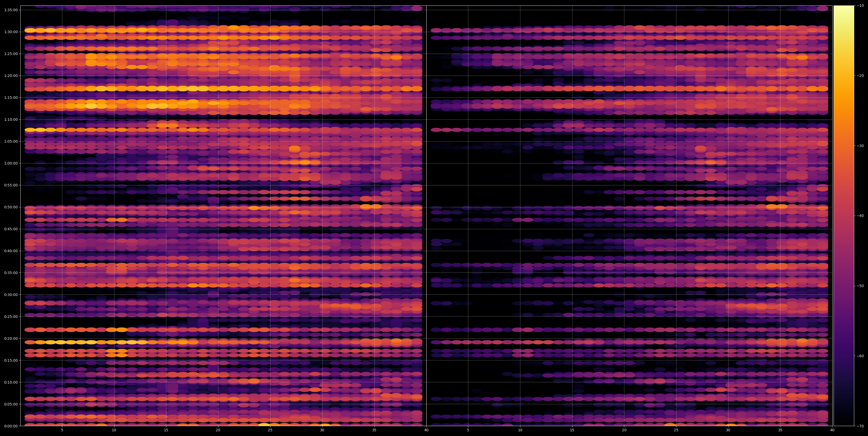The width and height of the screenshot is (868, 436).
Task: Click x-axis label 35 under left heatmap
Action: click(x=374, y=430)
